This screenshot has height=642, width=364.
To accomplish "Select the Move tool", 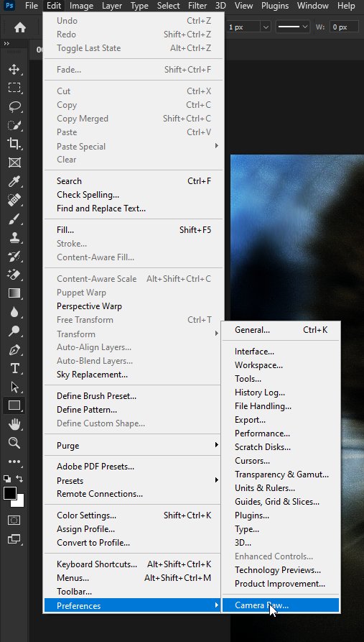I will 14,69.
